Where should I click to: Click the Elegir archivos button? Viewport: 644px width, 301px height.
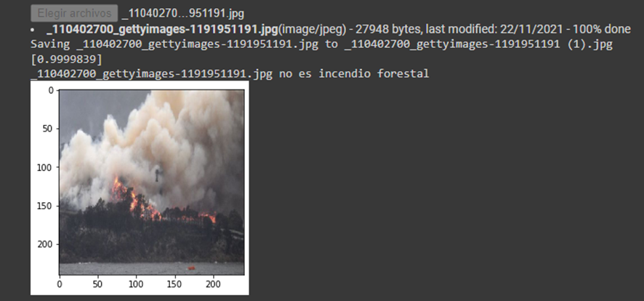(x=74, y=13)
